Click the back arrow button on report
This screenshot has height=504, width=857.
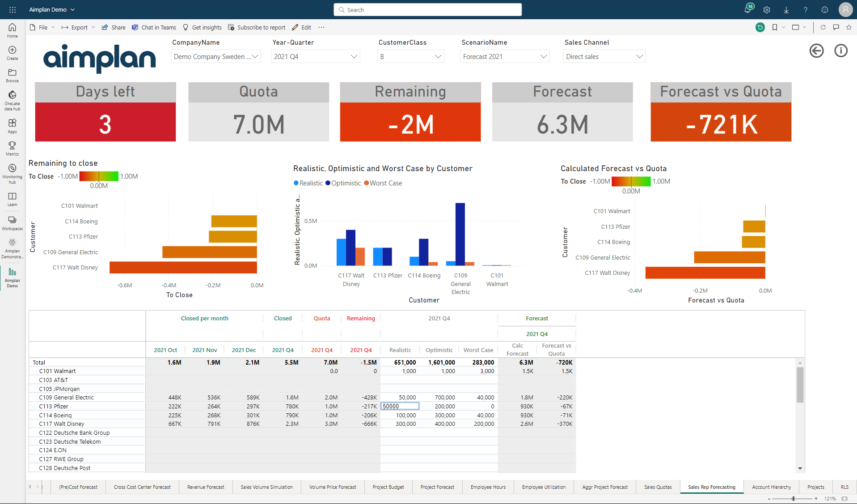(x=816, y=51)
